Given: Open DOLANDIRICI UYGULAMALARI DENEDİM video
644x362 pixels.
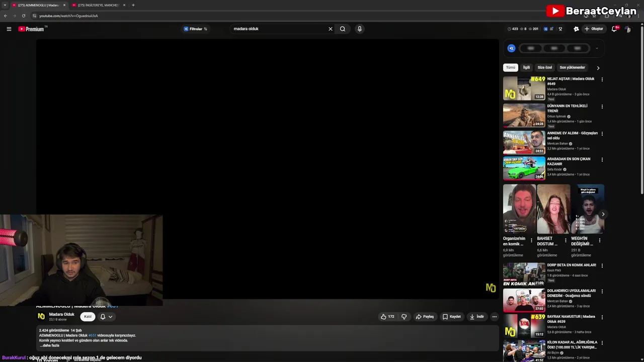Looking at the screenshot, I should pyautogui.click(x=524, y=300).
